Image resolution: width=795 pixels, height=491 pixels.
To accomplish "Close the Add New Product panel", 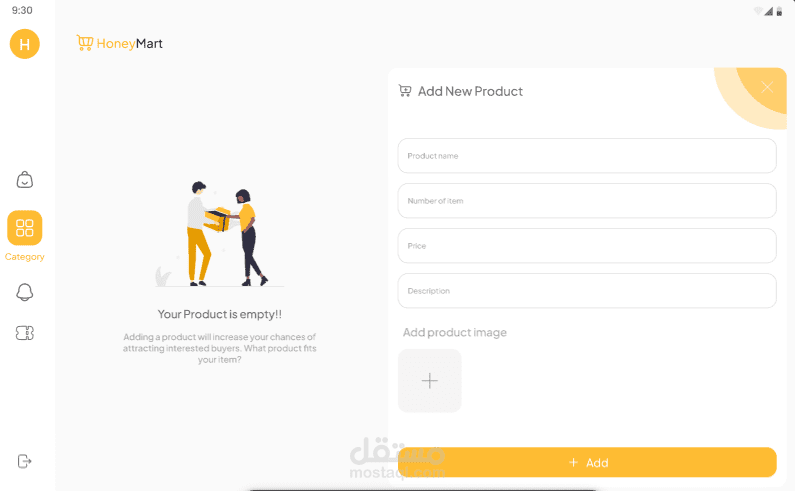I will (x=767, y=87).
